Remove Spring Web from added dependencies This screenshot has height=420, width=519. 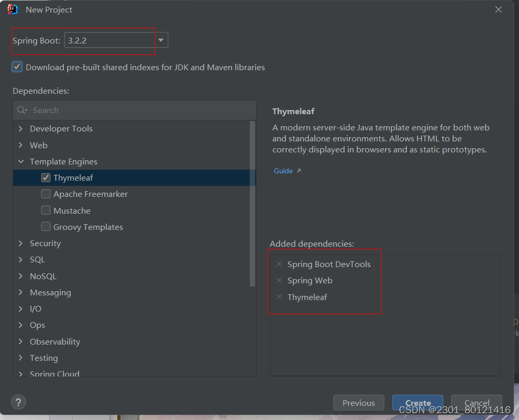(279, 280)
